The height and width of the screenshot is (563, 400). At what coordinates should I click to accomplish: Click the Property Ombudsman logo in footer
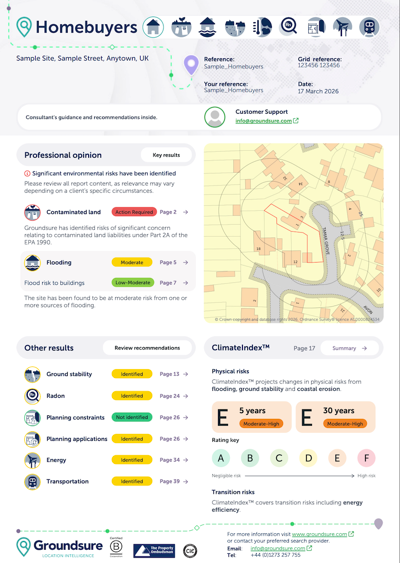click(x=154, y=550)
